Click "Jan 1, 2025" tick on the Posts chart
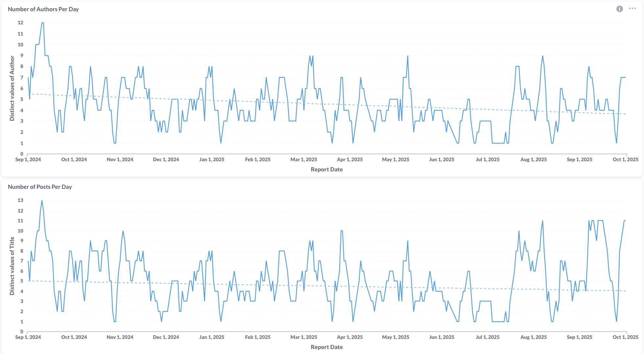 tap(212, 337)
